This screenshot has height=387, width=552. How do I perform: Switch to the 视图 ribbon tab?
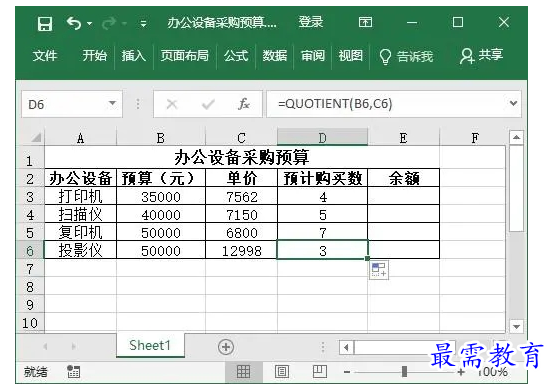351,56
